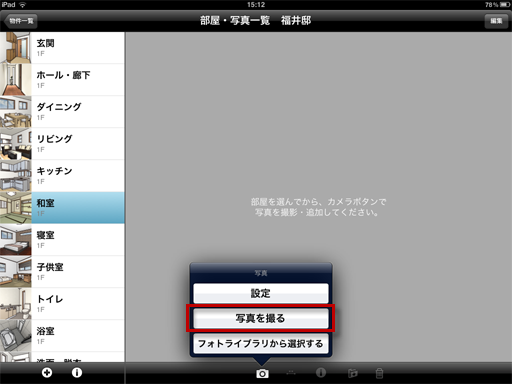Go back with the 物件一覧 button
This screenshot has height=384, width=512.
point(21,21)
